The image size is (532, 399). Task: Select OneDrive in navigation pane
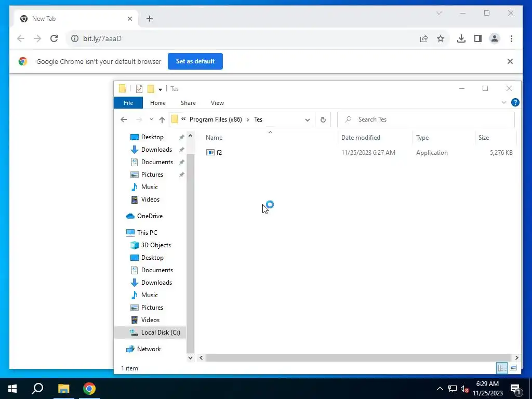pyautogui.click(x=150, y=216)
